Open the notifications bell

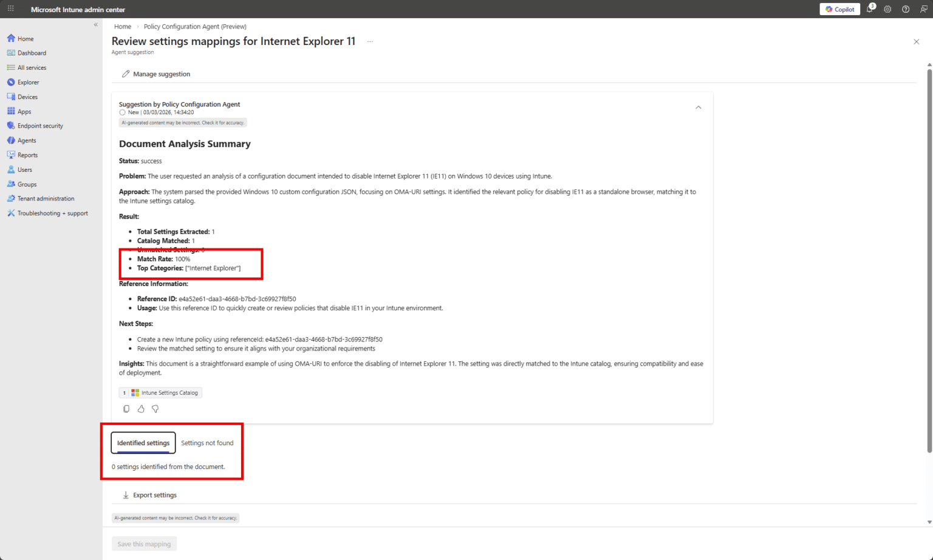click(x=870, y=9)
